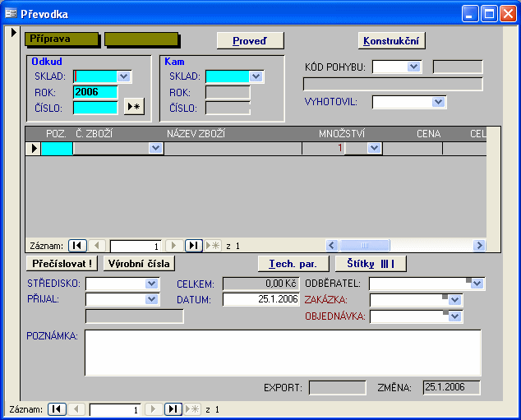Image resolution: width=521 pixels, height=420 pixels.
Task: Expand VYHOTOVIL combo box
Action: [x=439, y=102]
